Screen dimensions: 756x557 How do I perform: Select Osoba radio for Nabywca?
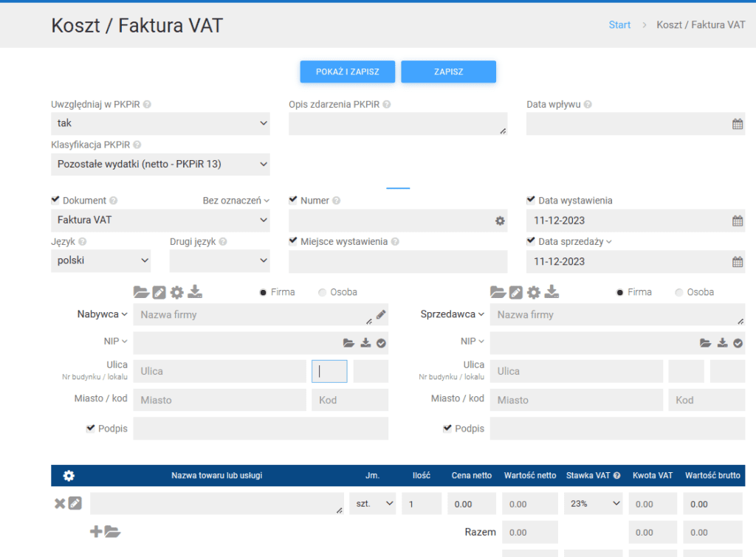point(322,292)
